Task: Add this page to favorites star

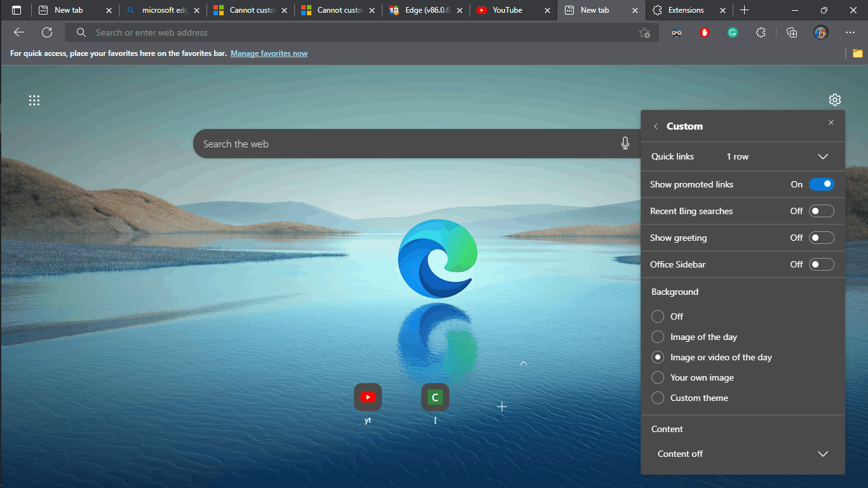Action: click(644, 33)
